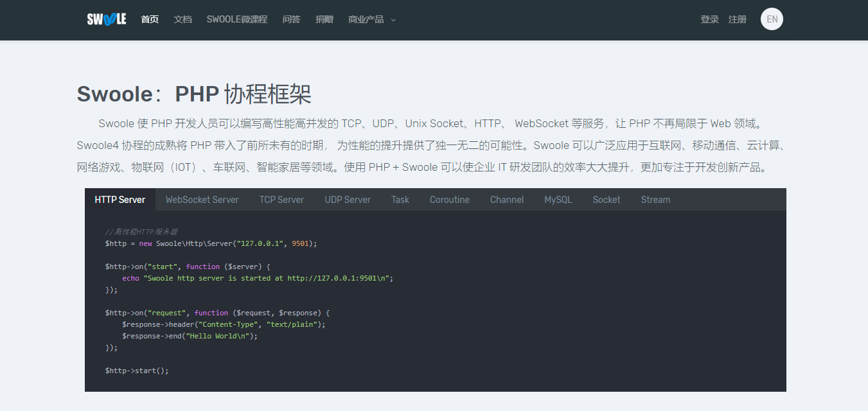
Task: Open the 问答 section
Action: pyautogui.click(x=291, y=19)
